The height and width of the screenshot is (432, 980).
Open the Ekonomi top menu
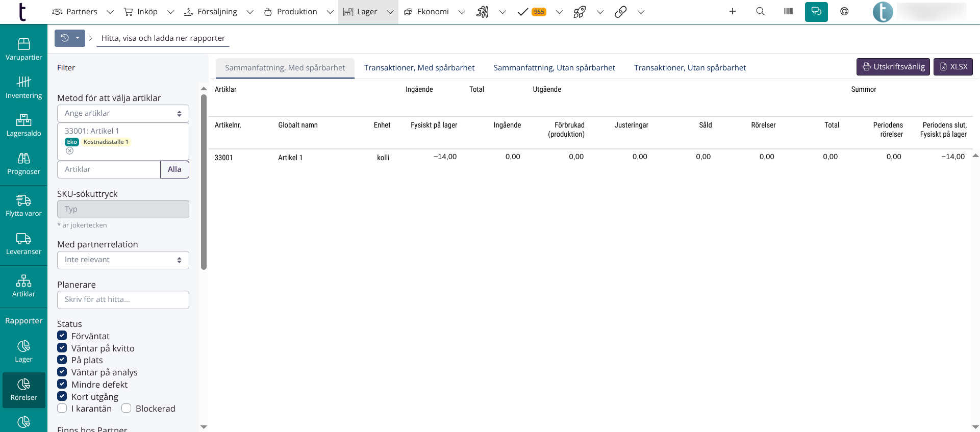point(433,12)
